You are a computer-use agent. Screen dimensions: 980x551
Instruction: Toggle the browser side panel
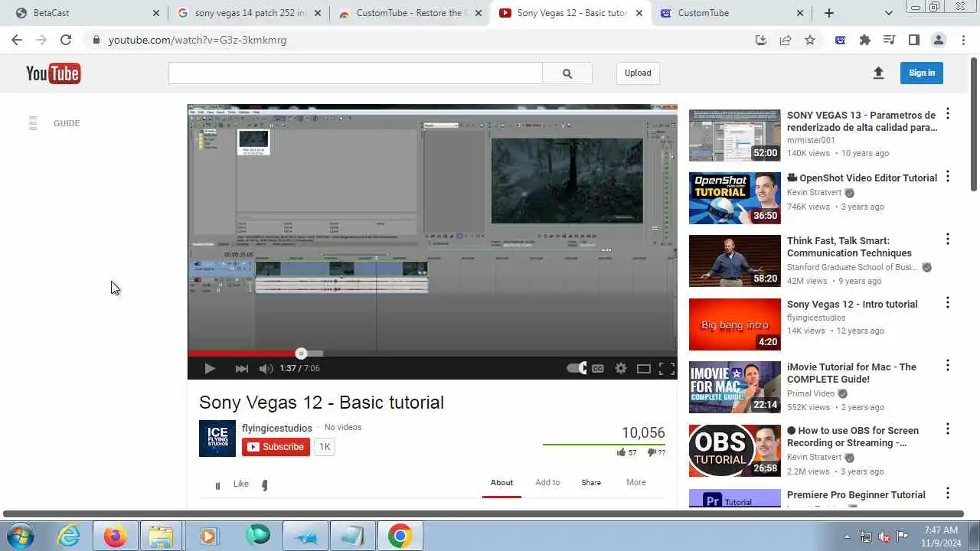[914, 40]
